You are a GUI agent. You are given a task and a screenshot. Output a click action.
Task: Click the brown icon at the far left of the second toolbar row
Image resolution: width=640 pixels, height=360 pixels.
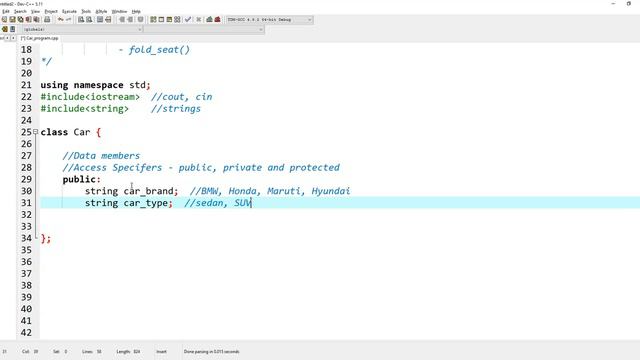click(5, 29)
